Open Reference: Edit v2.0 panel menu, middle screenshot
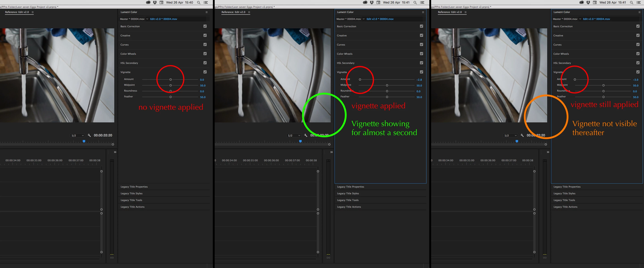644x268 pixels. (x=249, y=12)
